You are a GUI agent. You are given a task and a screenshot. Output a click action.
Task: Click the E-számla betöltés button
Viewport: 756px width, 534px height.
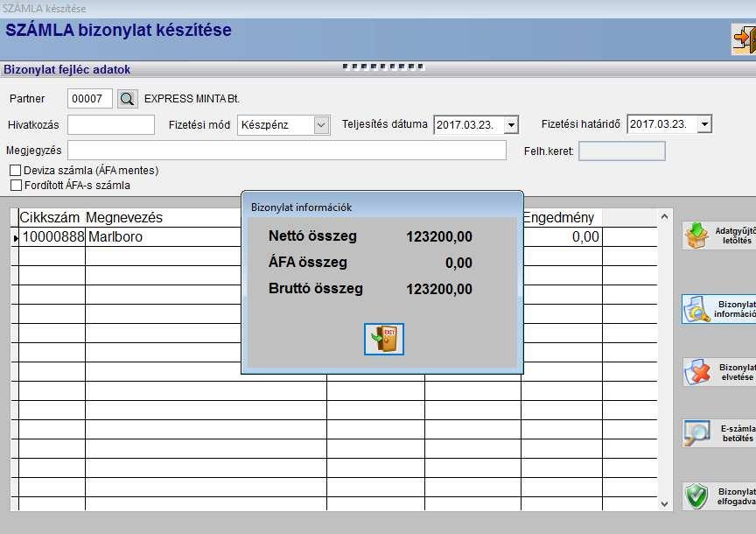pyautogui.click(x=719, y=433)
